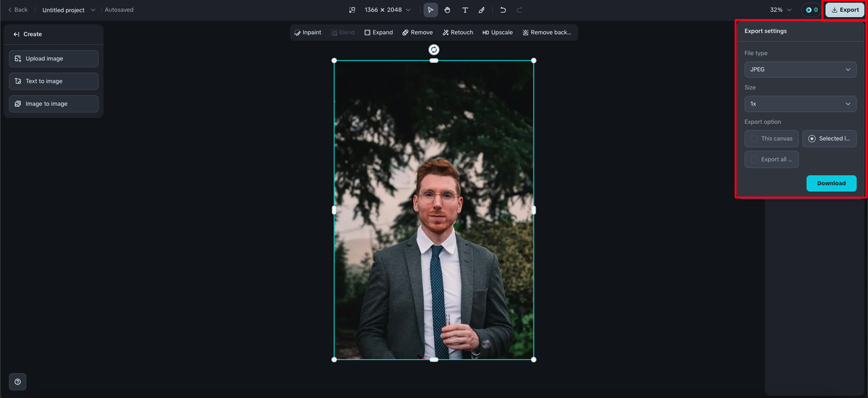Image resolution: width=868 pixels, height=398 pixels.
Task: Undo the last action
Action: click(503, 10)
